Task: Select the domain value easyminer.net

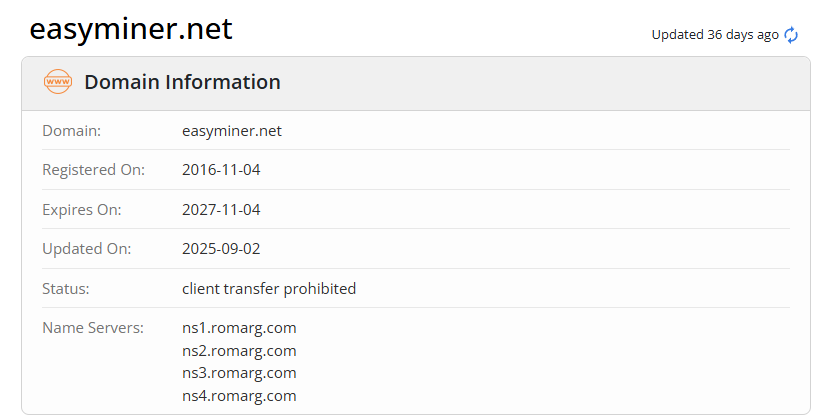Action: click(232, 130)
